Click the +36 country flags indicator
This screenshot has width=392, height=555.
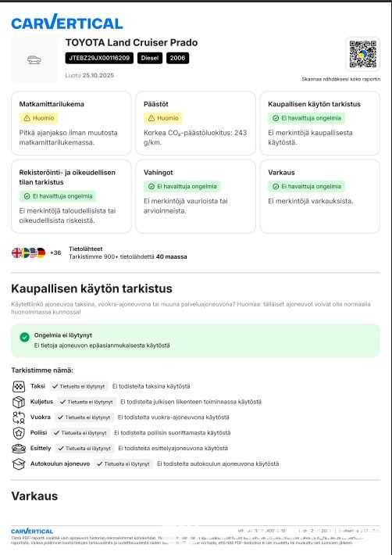pos(55,252)
